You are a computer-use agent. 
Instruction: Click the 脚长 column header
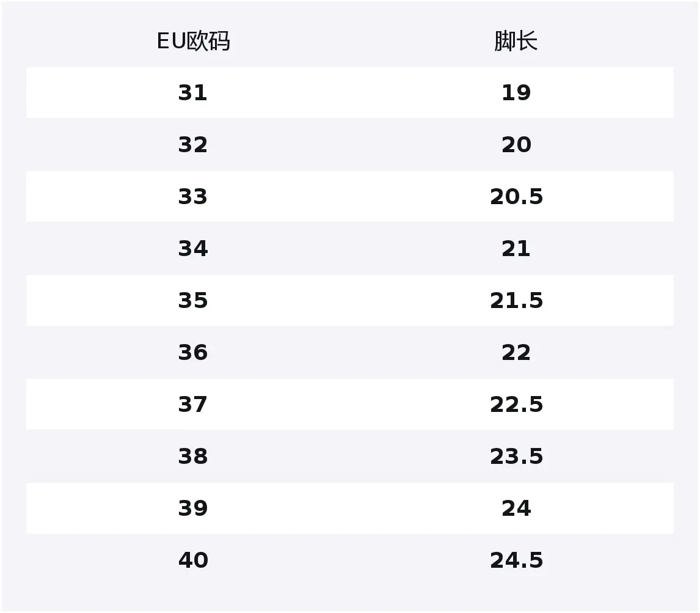click(x=516, y=41)
